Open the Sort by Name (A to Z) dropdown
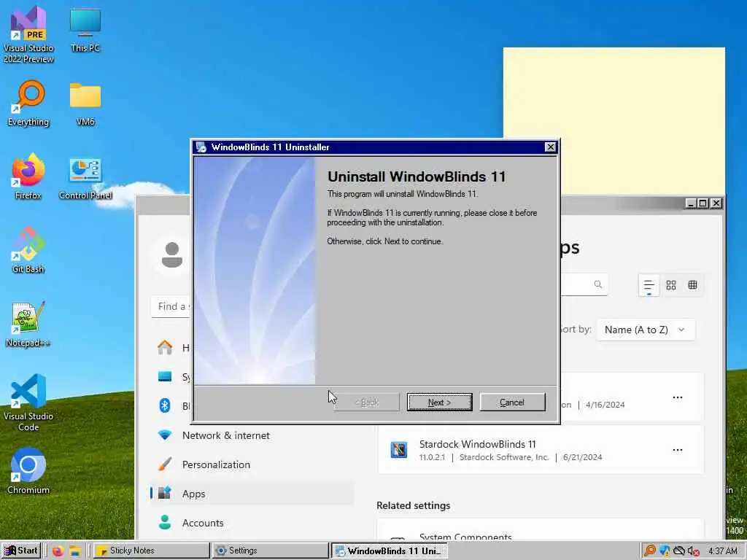Screen dimensions: 747x560 click(x=646, y=330)
